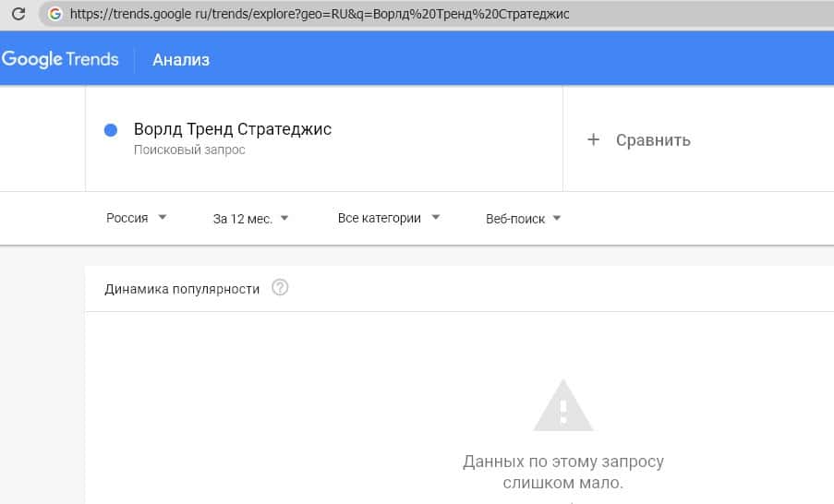Click the browser reload icon
This screenshot has width=834, height=504.
click(x=18, y=14)
